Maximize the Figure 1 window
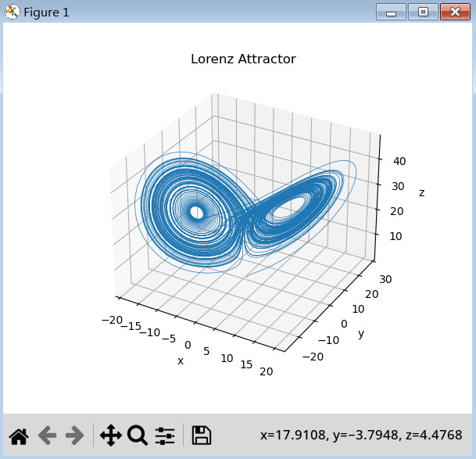 pos(423,12)
